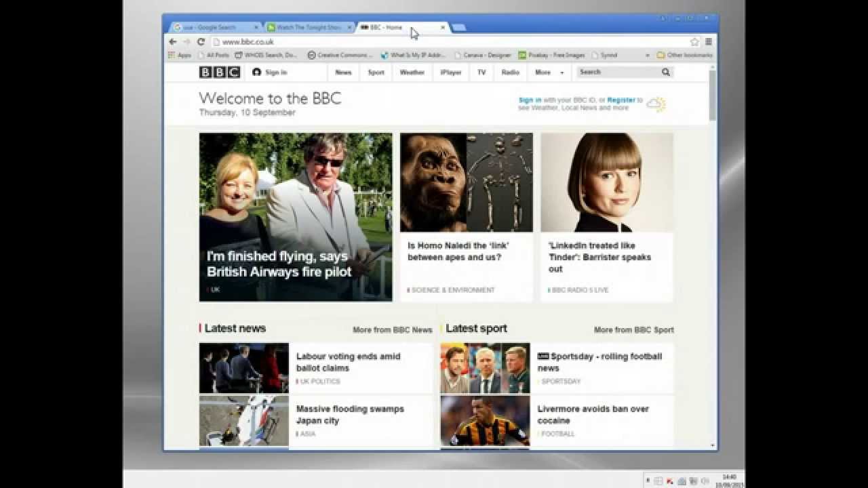
Task: Expand the More dropdown in BBC navigation
Action: (x=549, y=72)
